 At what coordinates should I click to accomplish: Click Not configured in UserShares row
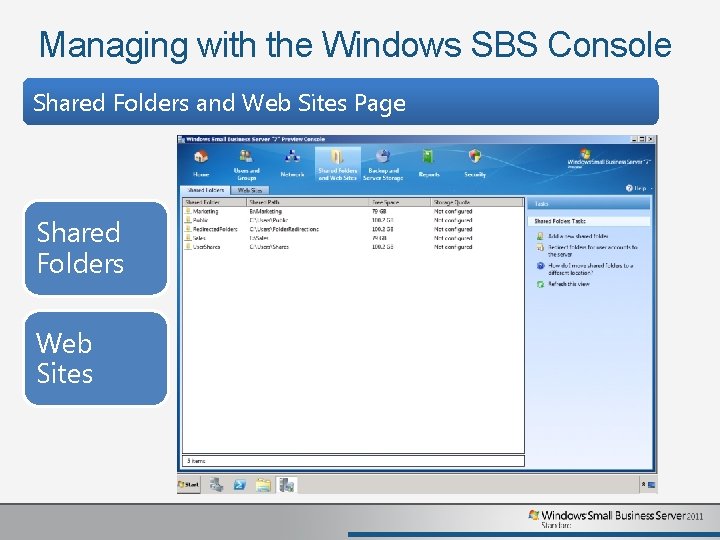(x=453, y=247)
